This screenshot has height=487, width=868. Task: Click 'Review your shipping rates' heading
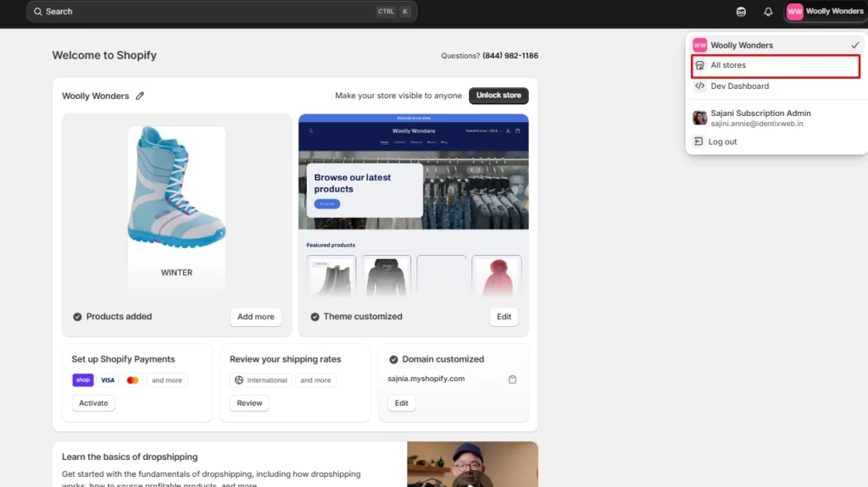coord(285,359)
